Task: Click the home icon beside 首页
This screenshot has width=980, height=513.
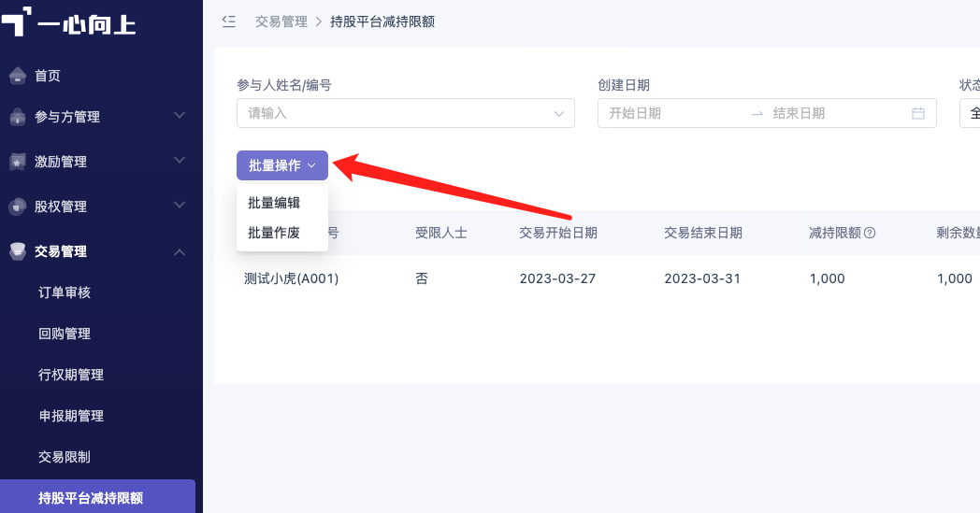Action: click(x=18, y=76)
